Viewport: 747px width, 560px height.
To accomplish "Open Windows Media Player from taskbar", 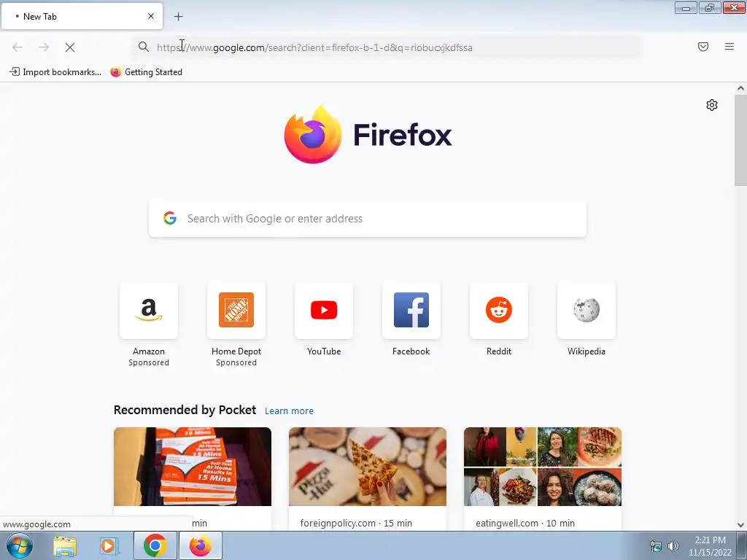I will tap(108, 546).
